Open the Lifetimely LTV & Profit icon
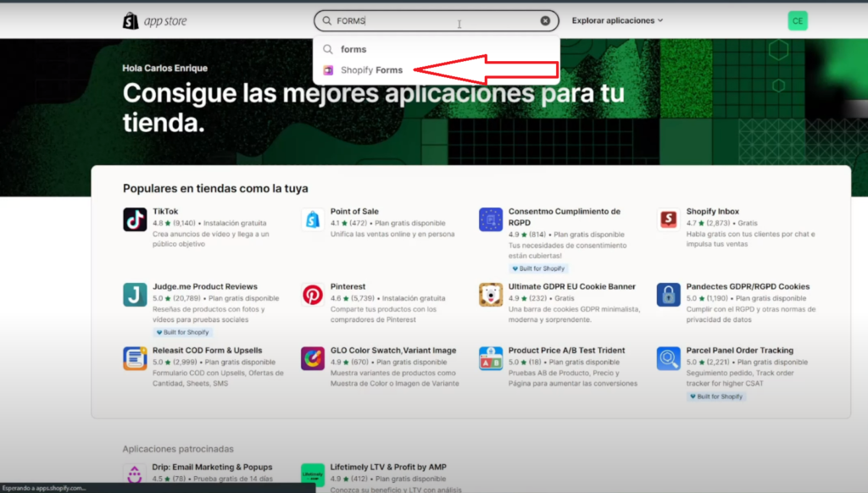The width and height of the screenshot is (868, 493). (313, 474)
